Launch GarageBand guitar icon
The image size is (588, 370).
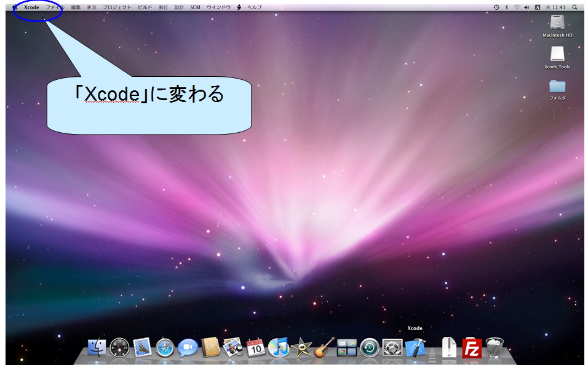click(324, 347)
